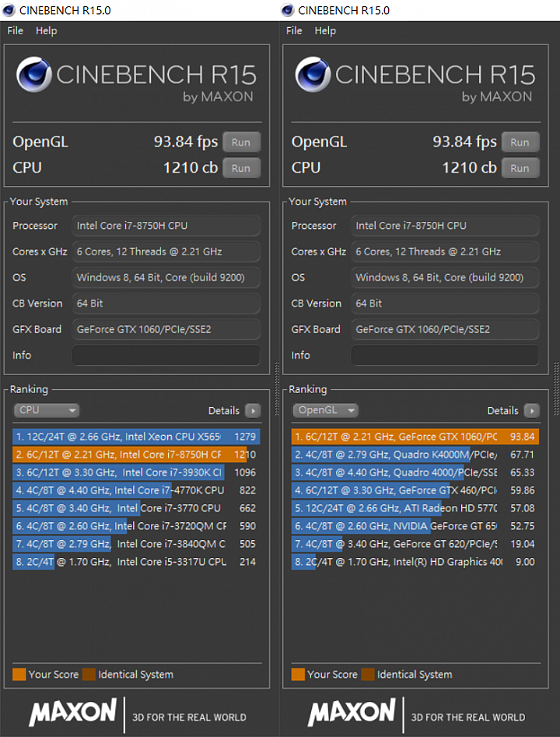Image resolution: width=560 pixels, height=737 pixels.
Task: Click Identical System swatch in left legend
Action: pos(89,675)
